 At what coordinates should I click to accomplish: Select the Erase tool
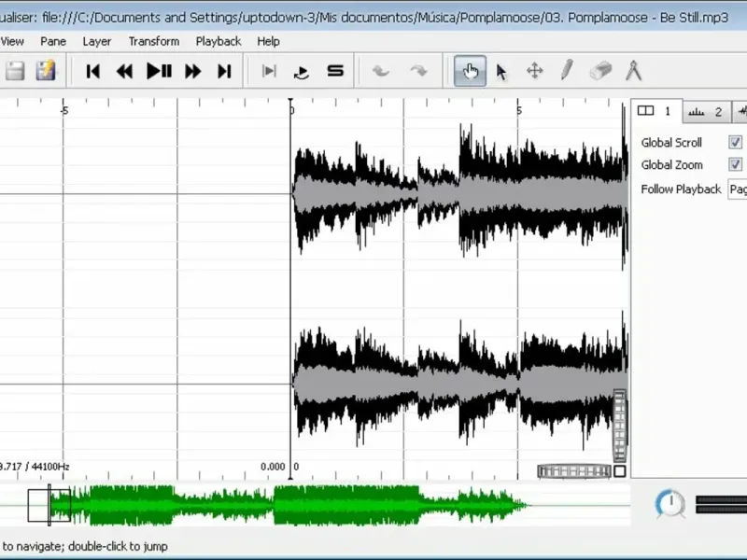pos(600,71)
